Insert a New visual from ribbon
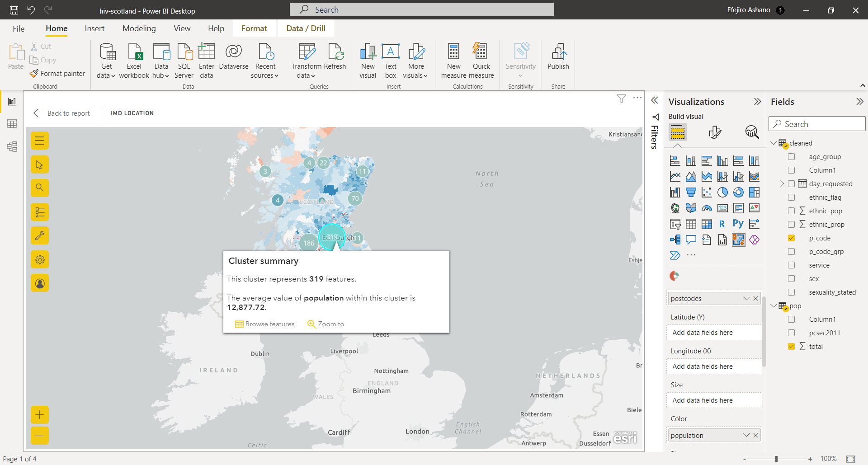The height and width of the screenshot is (465, 868). pos(368,61)
